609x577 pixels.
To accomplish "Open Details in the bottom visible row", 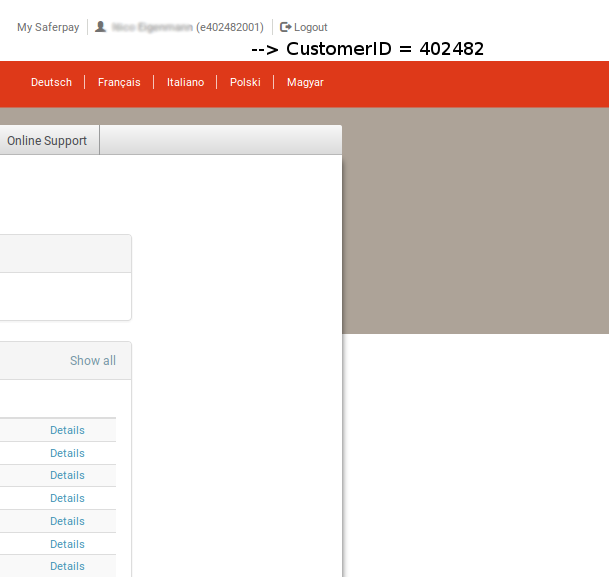I will coord(67,566).
